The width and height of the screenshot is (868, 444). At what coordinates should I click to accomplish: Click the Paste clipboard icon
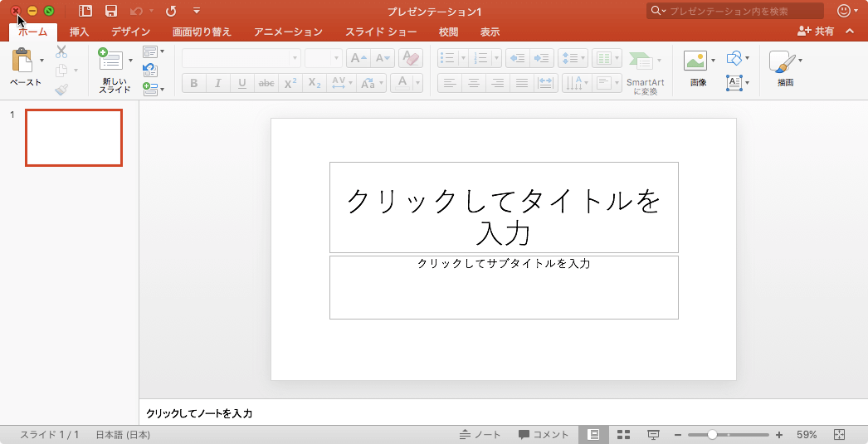(x=24, y=61)
